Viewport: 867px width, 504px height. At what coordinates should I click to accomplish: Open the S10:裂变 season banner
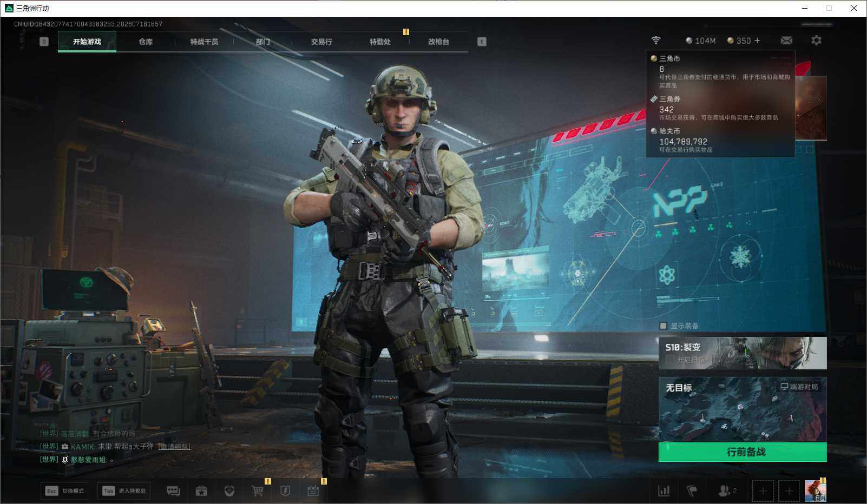tap(743, 353)
